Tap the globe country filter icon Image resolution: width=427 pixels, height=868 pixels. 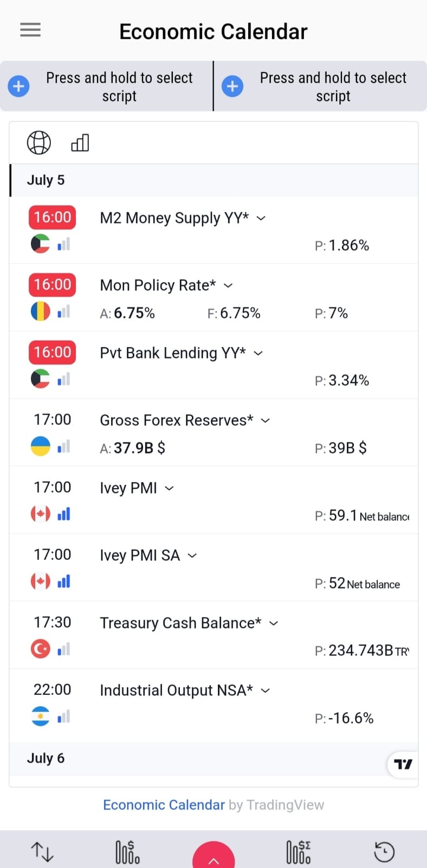(39, 143)
